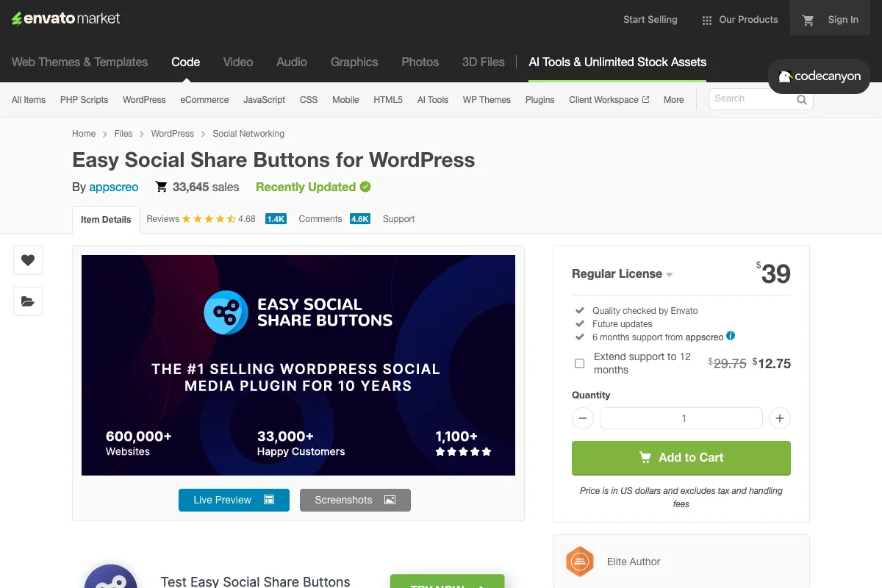
Task: Open the More categories menu
Action: [x=673, y=100]
